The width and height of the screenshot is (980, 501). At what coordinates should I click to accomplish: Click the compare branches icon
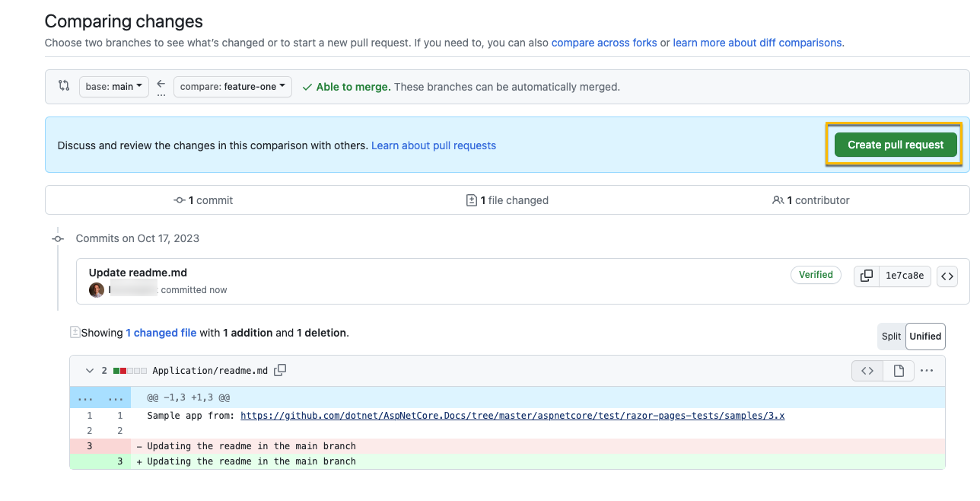coord(64,86)
